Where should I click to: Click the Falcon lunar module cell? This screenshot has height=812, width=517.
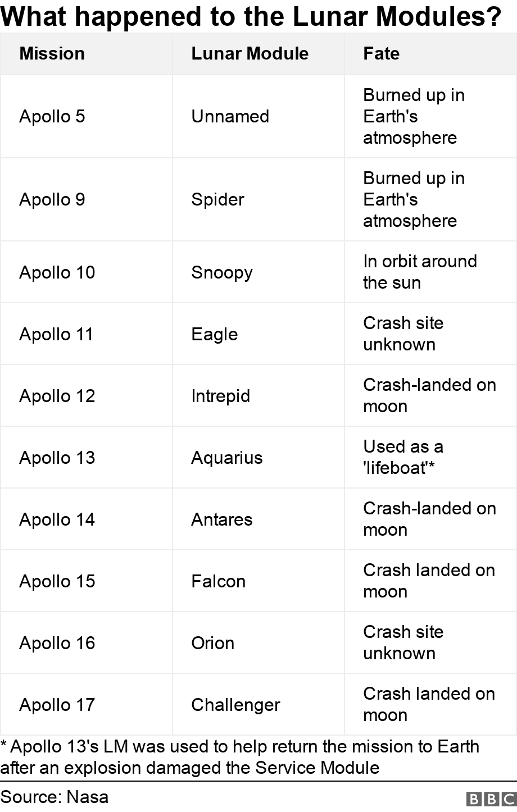(218, 581)
